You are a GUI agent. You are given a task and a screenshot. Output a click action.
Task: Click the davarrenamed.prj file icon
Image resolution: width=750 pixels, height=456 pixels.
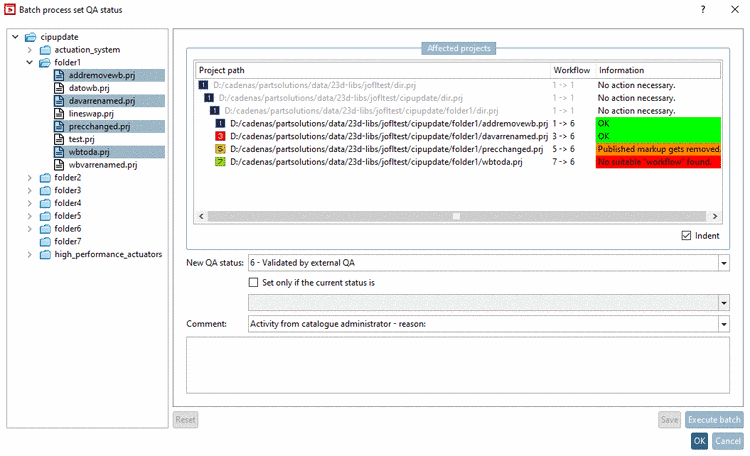click(x=59, y=101)
